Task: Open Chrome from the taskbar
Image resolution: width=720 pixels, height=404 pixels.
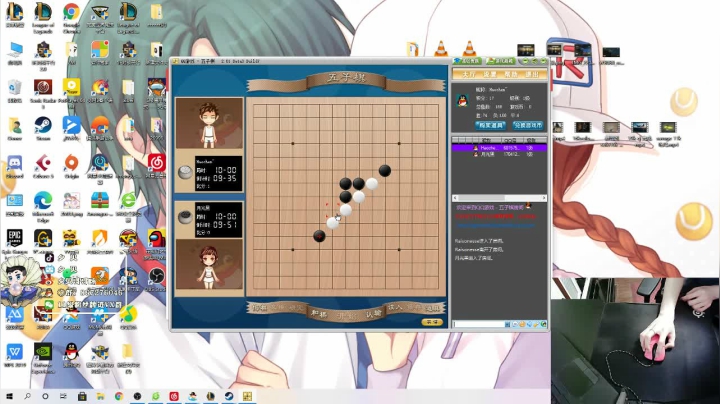Action: [118, 396]
